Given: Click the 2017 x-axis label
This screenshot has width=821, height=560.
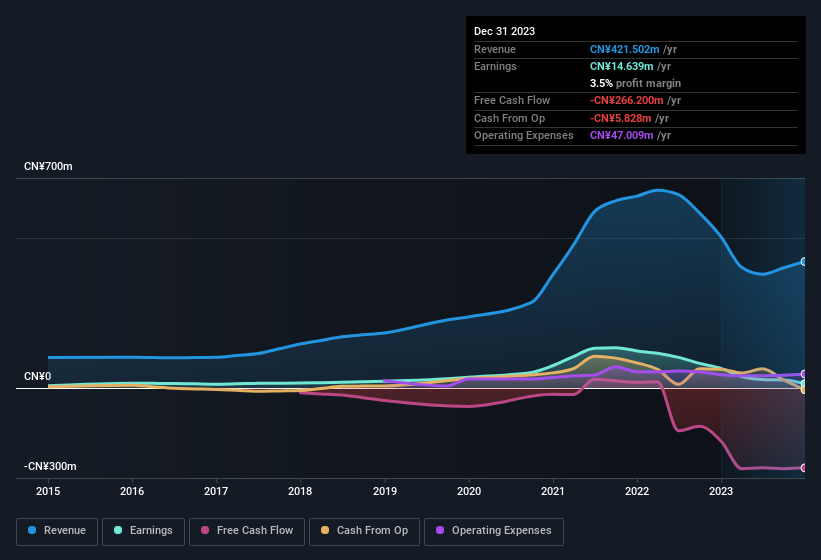Looking at the screenshot, I should (x=216, y=491).
